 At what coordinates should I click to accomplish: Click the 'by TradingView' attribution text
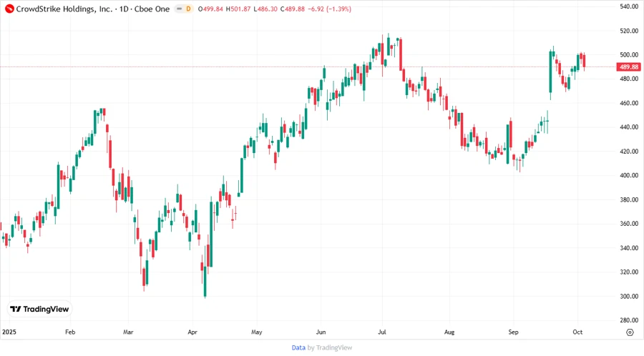330,347
